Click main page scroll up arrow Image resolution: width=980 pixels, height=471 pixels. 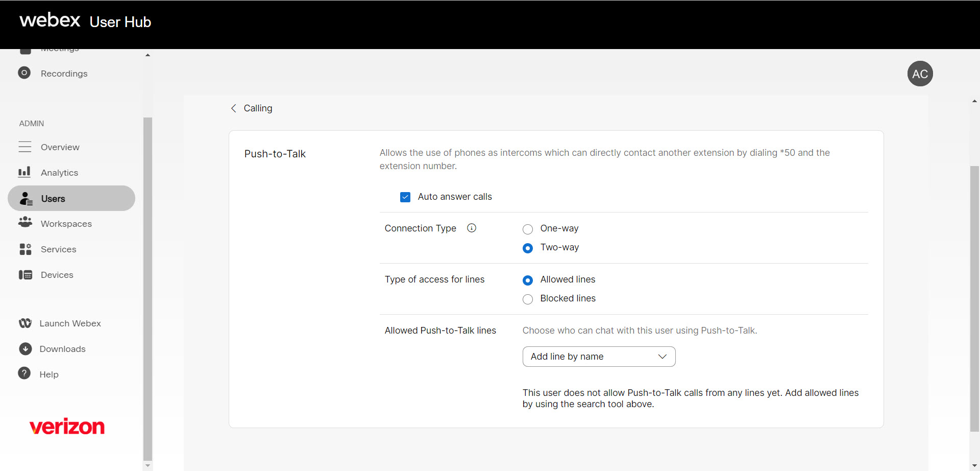point(974,101)
